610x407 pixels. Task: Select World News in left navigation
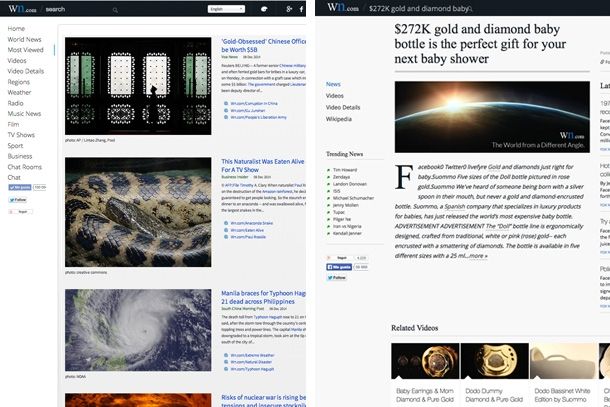coord(24,39)
